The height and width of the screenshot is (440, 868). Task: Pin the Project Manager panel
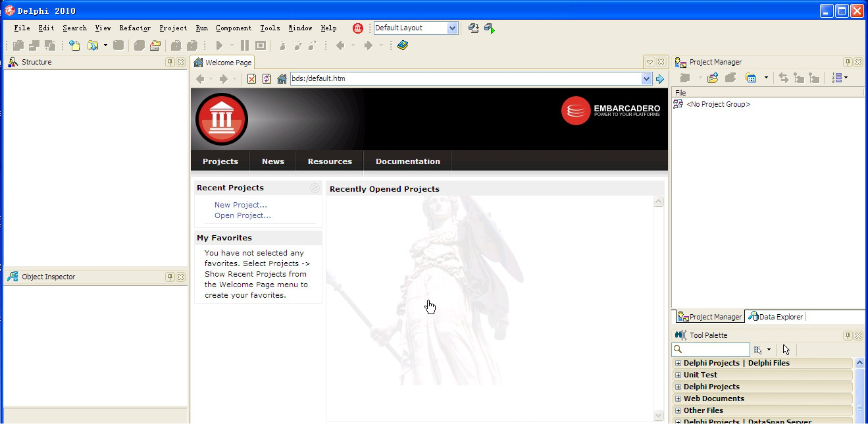848,62
